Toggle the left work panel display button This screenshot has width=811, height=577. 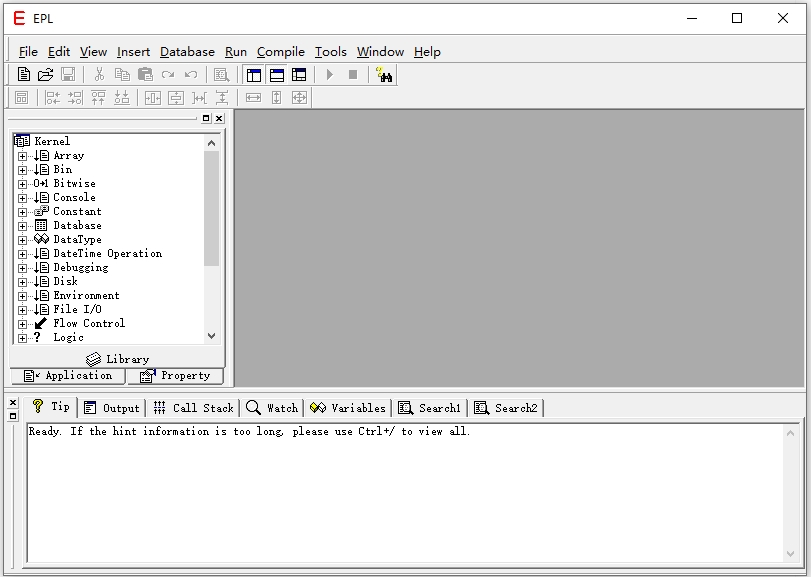[254, 74]
